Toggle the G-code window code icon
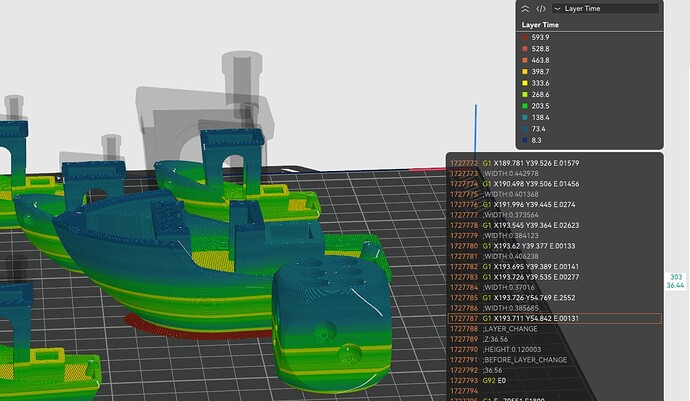This screenshot has width=690, height=401. point(541,8)
